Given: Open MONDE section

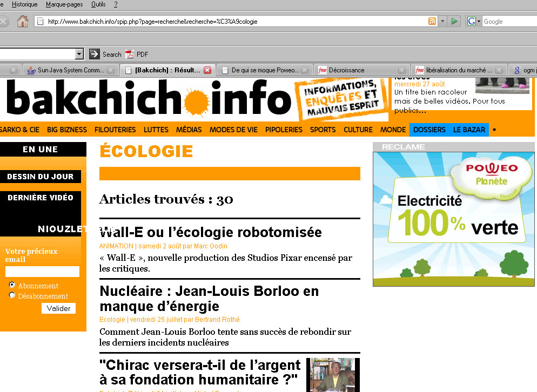Looking at the screenshot, I should pos(393,130).
